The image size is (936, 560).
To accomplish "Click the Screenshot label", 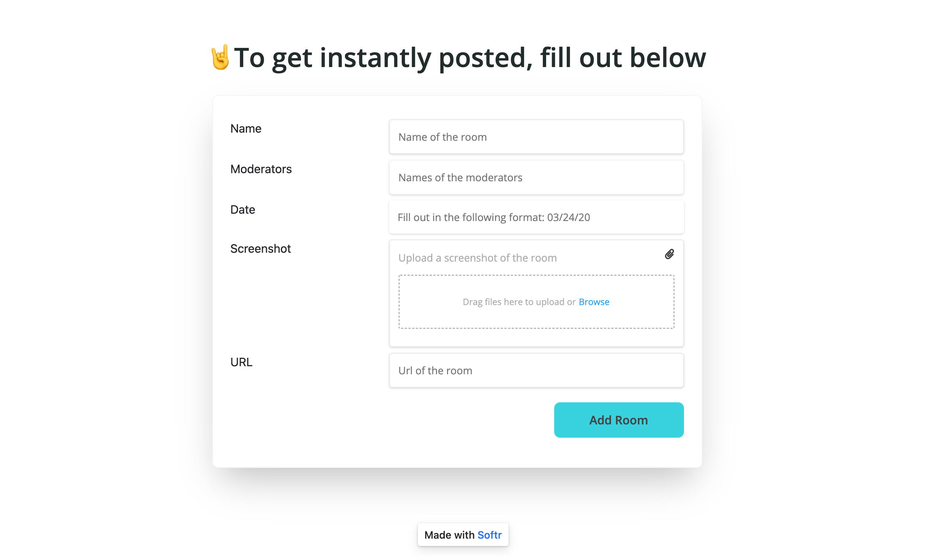I will coord(261,248).
